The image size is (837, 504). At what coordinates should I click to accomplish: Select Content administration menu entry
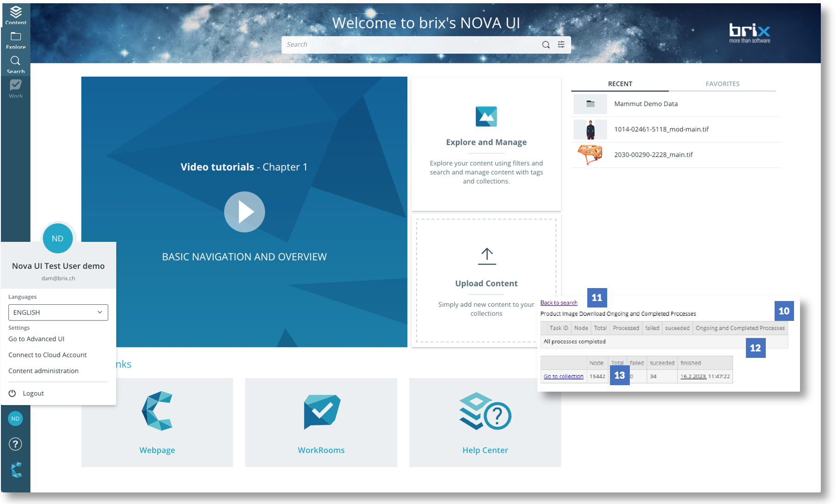point(43,371)
